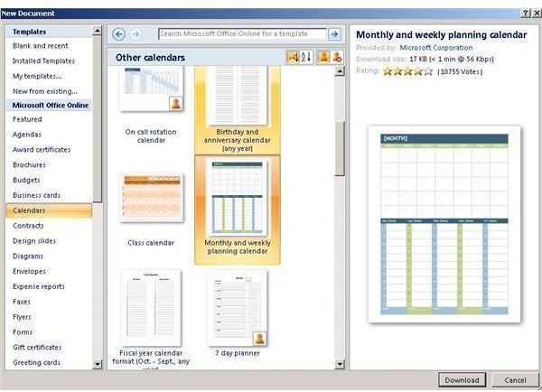
Task: Click the Cancel button
Action: tap(515, 380)
